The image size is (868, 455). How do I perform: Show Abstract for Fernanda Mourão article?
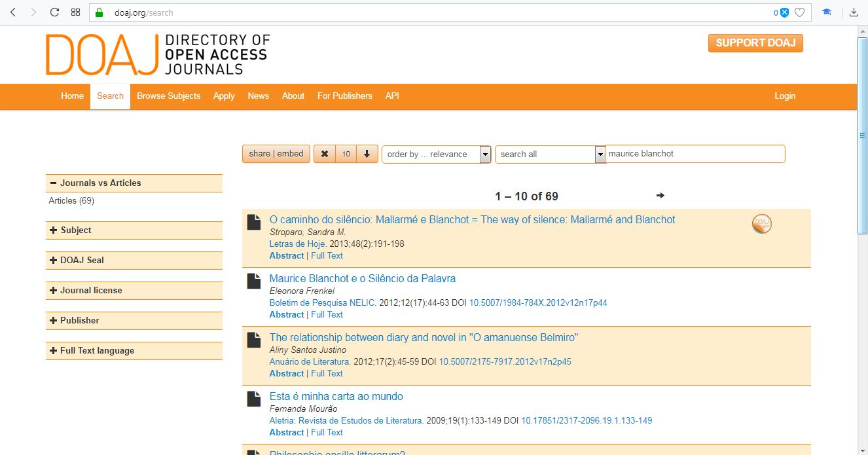(287, 432)
